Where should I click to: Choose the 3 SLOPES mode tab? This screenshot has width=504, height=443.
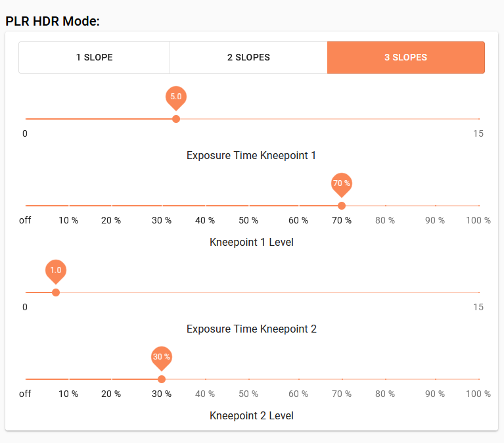click(x=406, y=57)
